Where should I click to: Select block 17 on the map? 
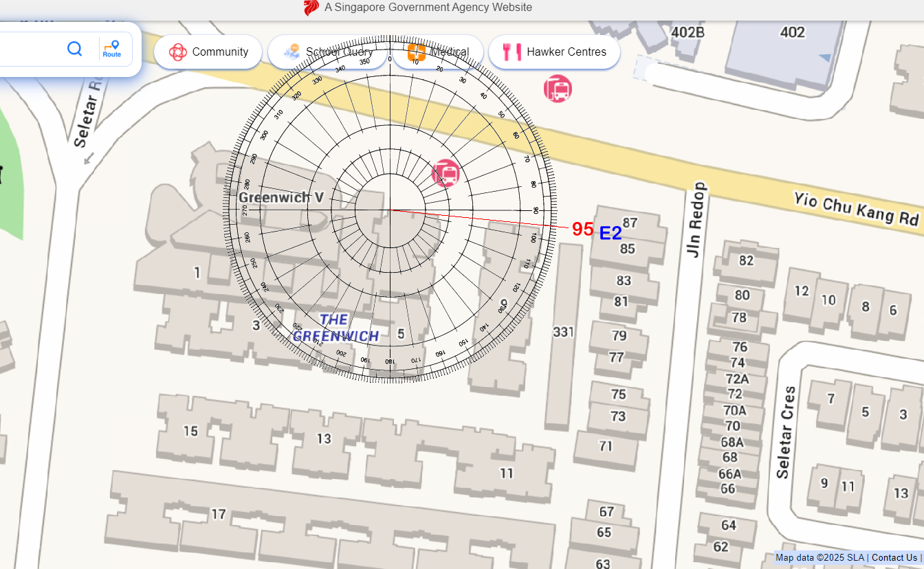[218, 513]
